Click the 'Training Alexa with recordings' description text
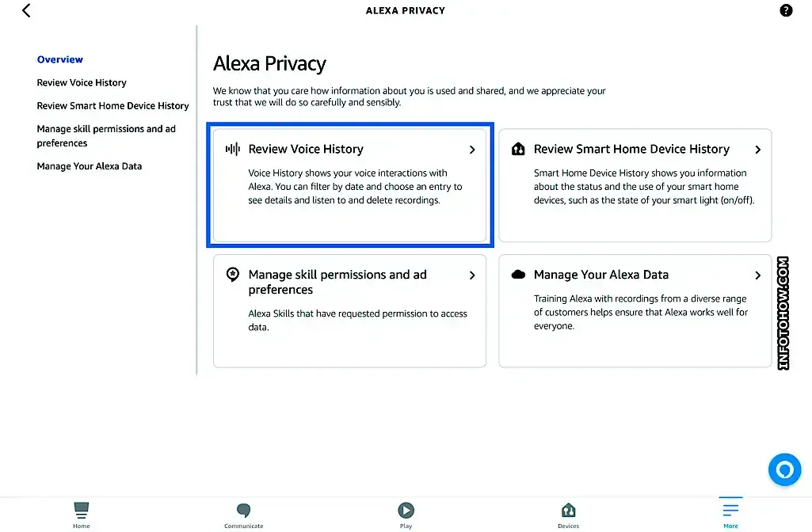Image resolution: width=812 pixels, height=532 pixels. 641,312
